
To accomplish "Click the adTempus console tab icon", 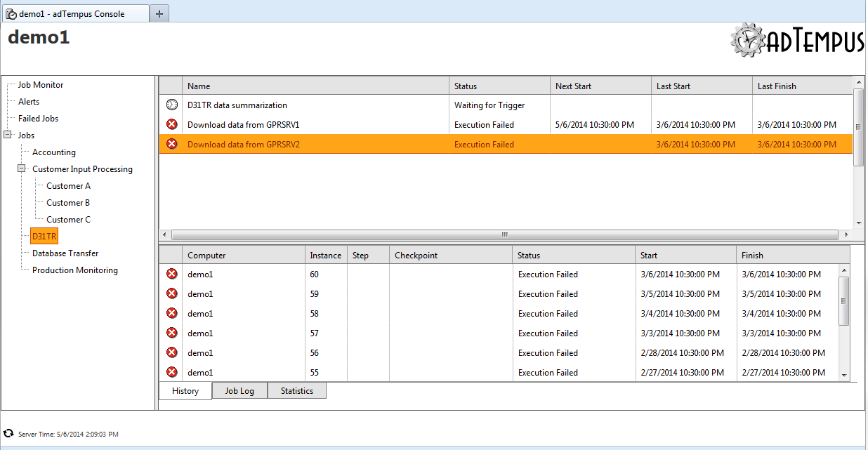I will [11, 14].
